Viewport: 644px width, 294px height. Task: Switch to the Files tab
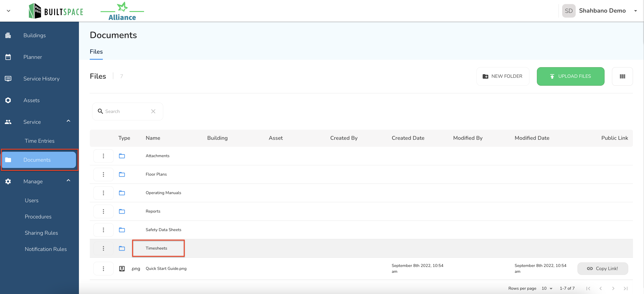(96, 52)
